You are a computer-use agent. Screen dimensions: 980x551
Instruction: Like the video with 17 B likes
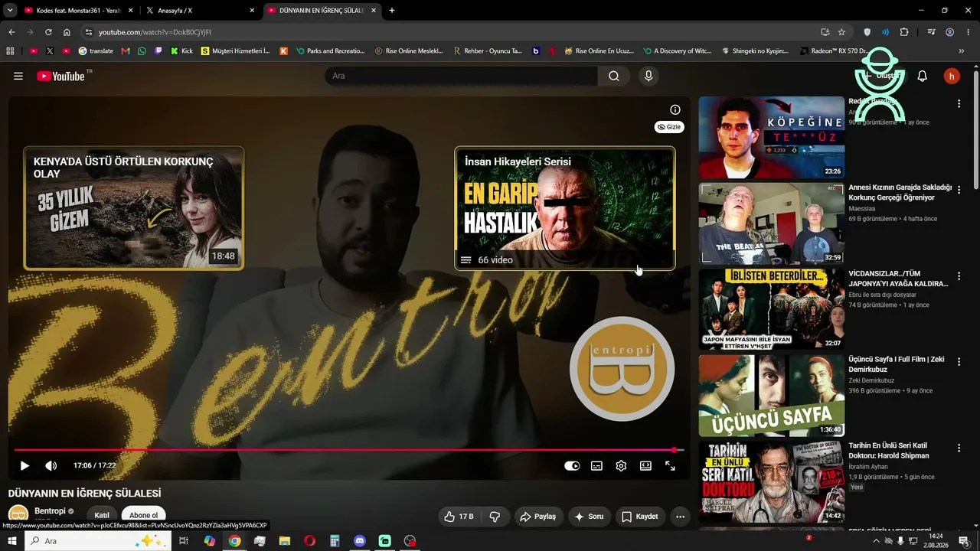click(459, 517)
